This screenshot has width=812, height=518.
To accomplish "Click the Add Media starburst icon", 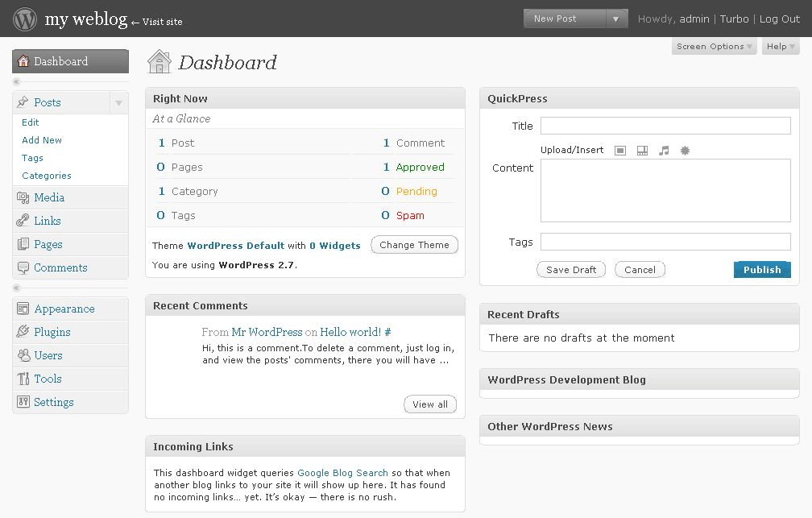I will pos(686,151).
